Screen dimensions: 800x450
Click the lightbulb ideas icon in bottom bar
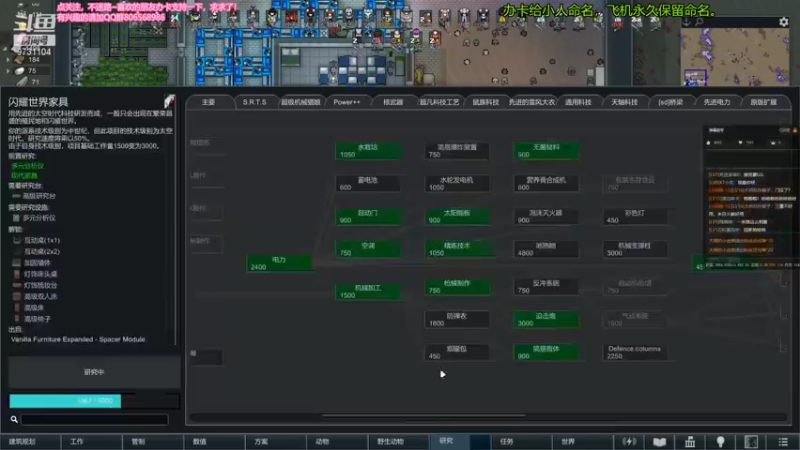pyautogui.click(x=720, y=442)
